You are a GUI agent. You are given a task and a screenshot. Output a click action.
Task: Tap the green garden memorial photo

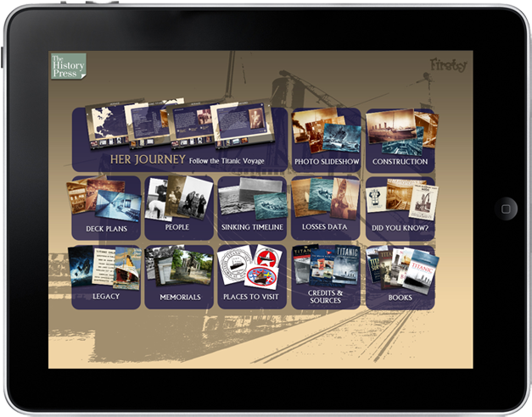pos(191,268)
